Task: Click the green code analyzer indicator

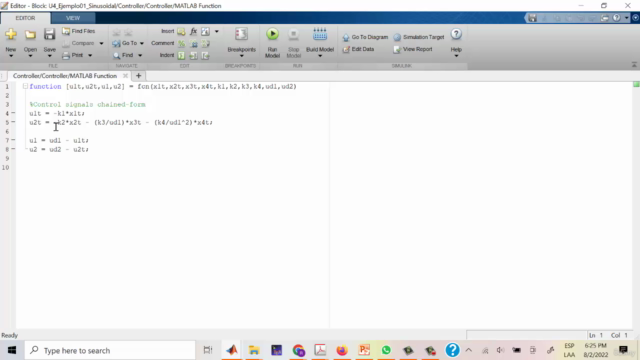Action: pyautogui.click(x=636, y=84)
